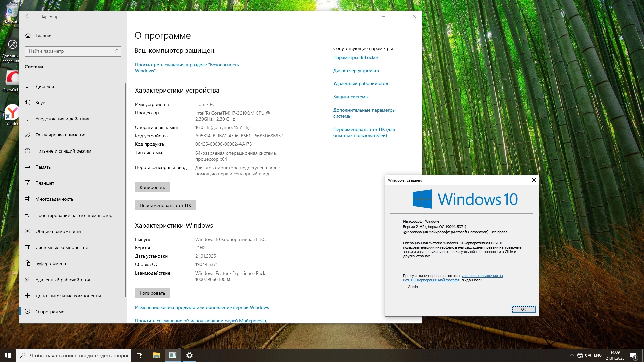Select Remote Desktop in sidebar

62,280
